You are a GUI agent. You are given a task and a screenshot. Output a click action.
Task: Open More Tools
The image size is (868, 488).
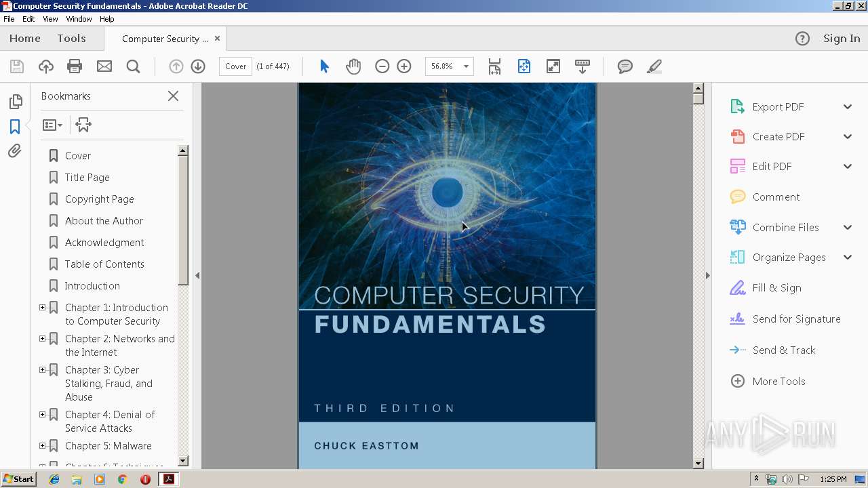767,382
